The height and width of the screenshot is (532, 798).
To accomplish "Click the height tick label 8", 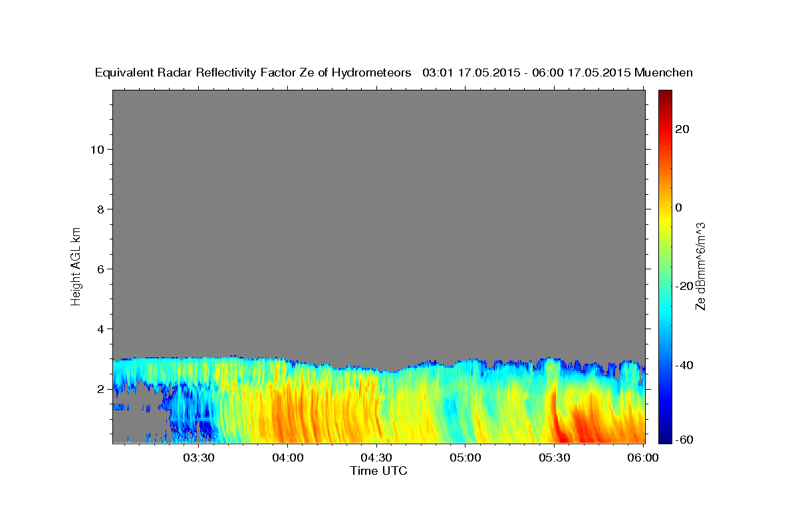I will pos(100,209).
